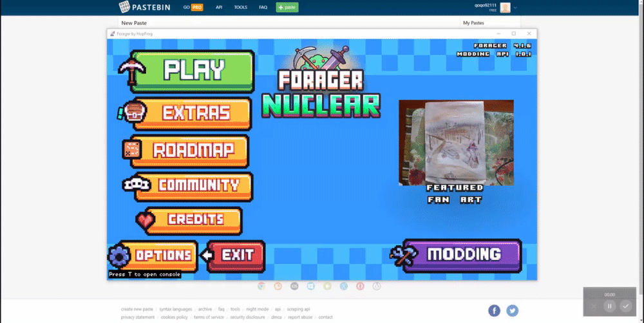This screenshot has width=644, height=323.
Task: Minimize the Forager window
Action: click(x=498, y=33)
